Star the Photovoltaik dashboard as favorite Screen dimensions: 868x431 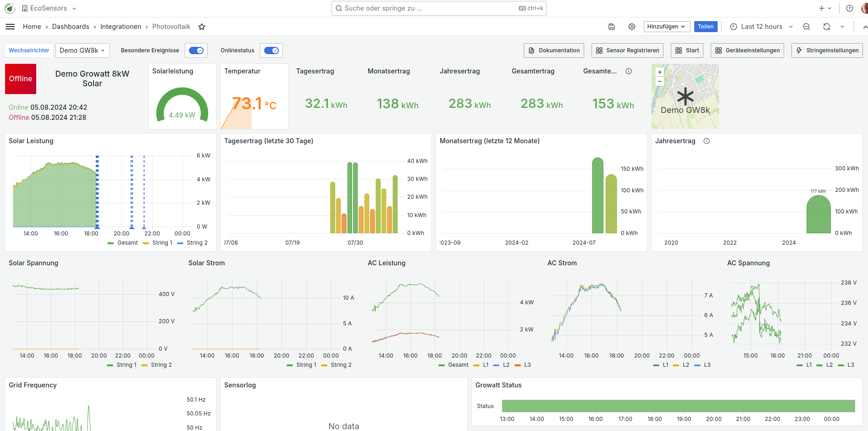[202, 27]
